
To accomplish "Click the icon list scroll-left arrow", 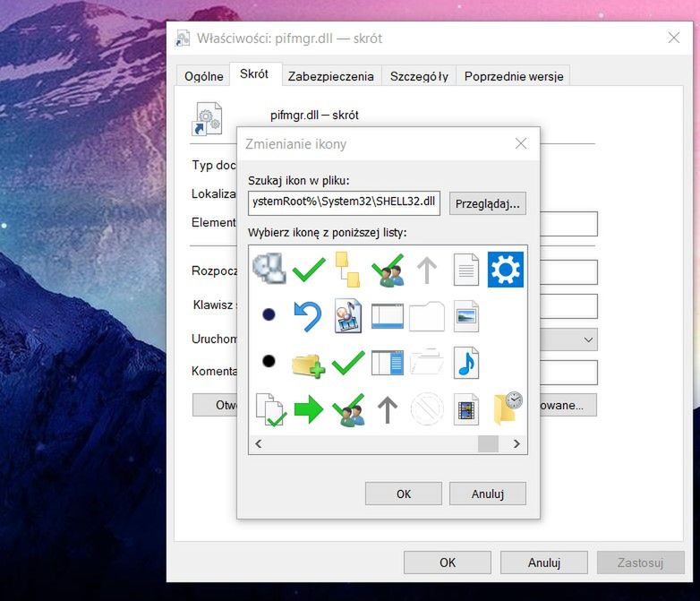I will tap(258, 444).
